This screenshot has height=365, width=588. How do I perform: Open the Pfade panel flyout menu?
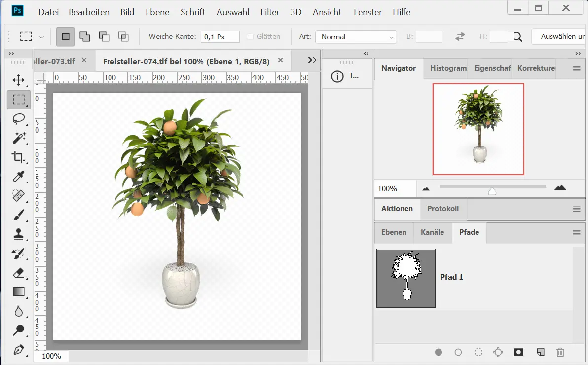click(576, 232)
